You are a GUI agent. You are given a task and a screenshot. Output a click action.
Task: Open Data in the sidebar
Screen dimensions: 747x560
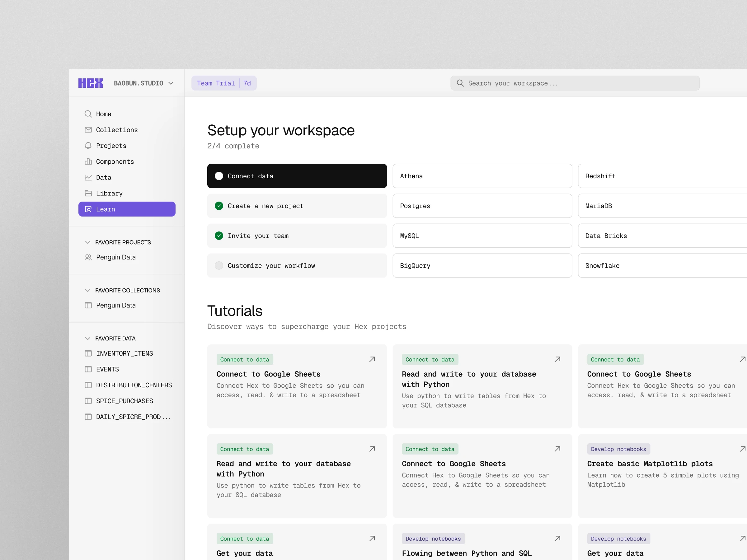[127, 177]
